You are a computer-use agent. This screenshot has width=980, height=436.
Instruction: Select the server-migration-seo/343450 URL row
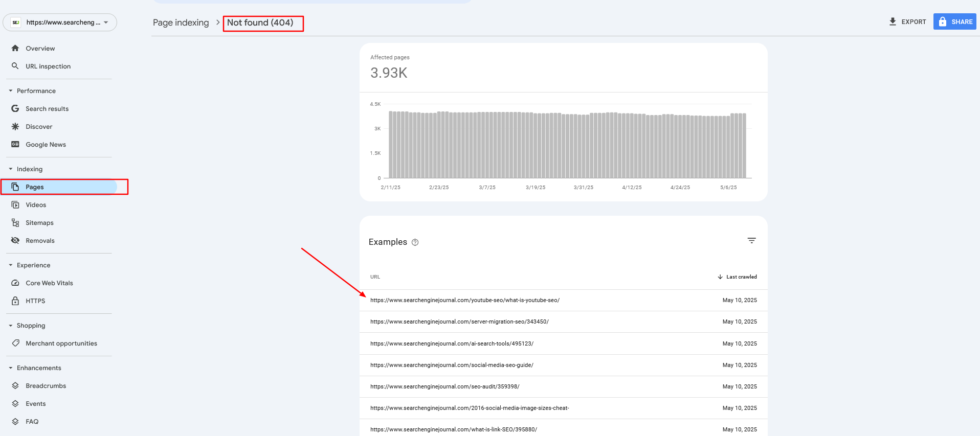[x=563, y=322]
